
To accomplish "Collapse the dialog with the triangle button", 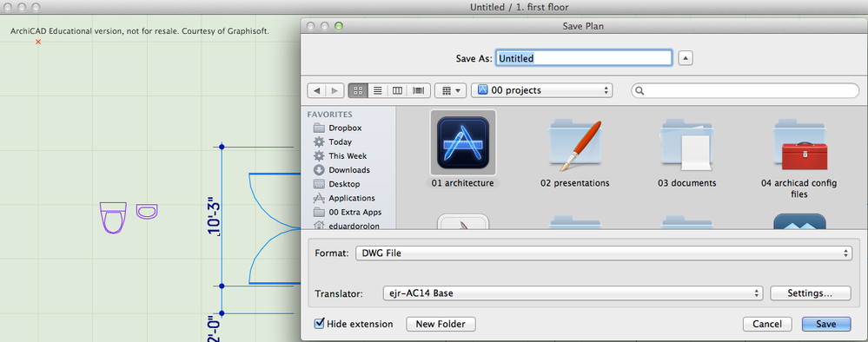I will 686,58.
